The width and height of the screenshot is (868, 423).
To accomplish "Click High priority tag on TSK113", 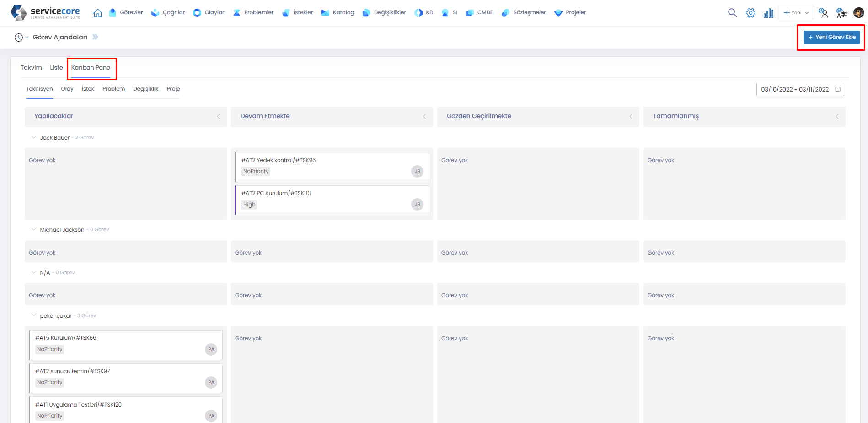I will pyautogui.click(x=249, y=205).
